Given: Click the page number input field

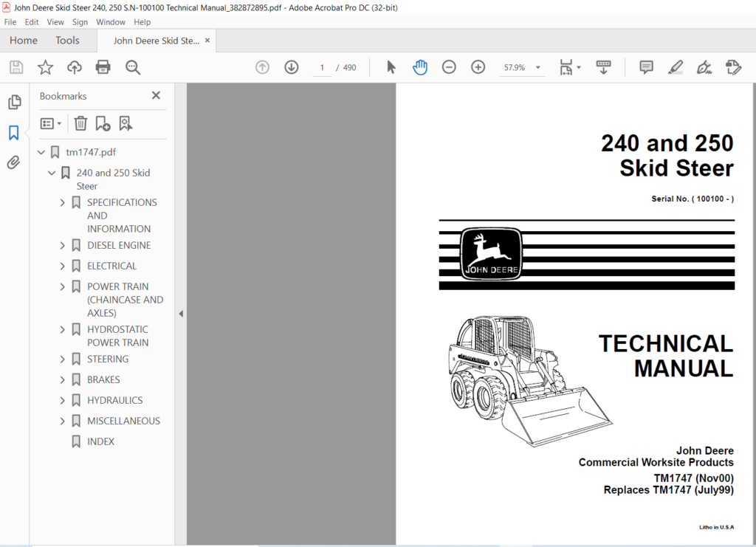Looking at the screenshot, I should click(x=322, y=68).
